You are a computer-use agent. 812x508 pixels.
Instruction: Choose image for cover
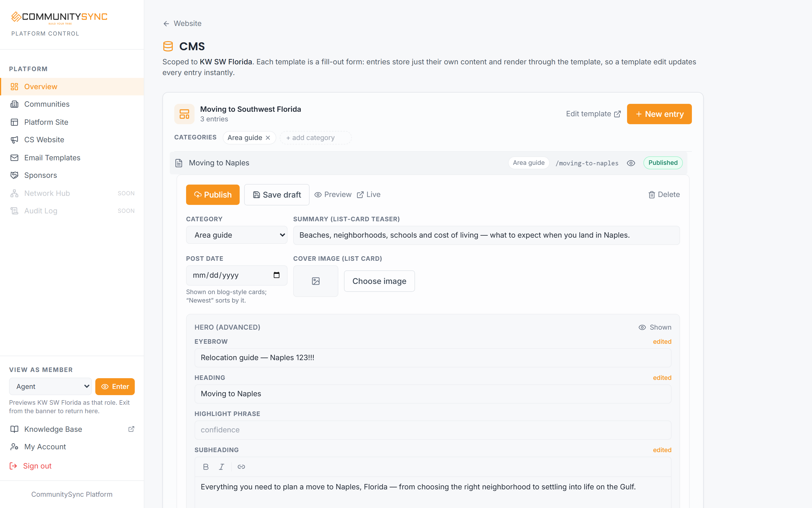379,281
